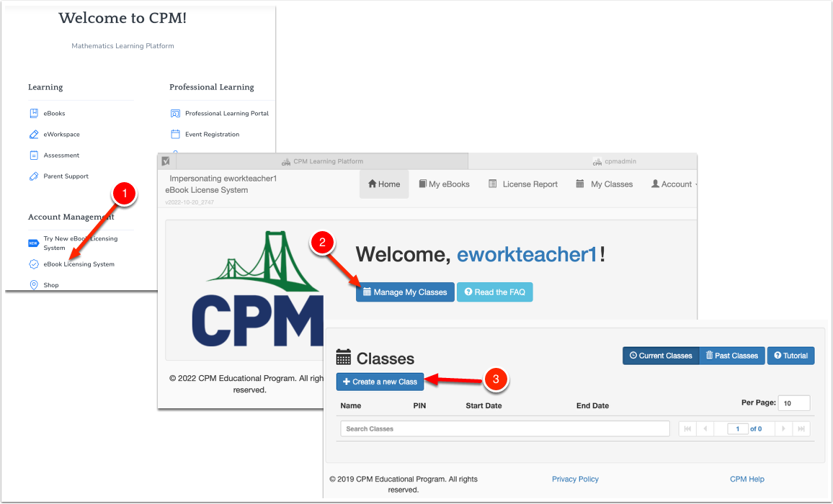Show Current Classes
Screen dimensions: 833x504
click(661, 355)
